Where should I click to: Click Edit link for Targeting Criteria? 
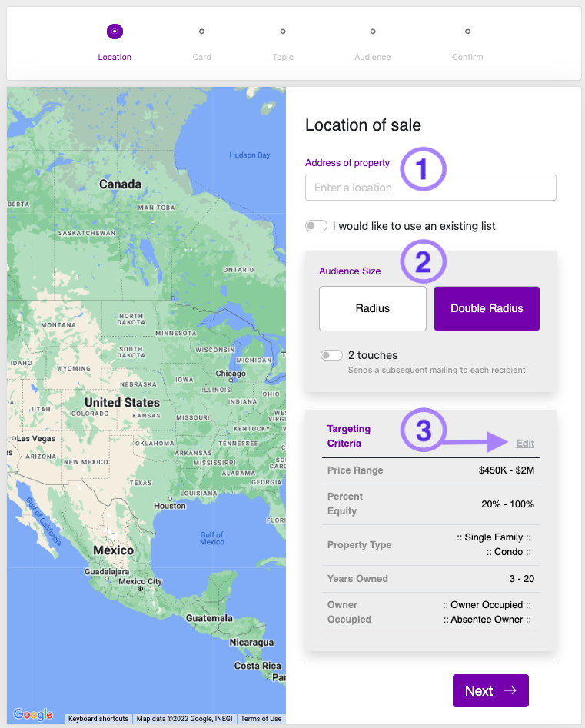pyautogui.click(x=525, y=443)
